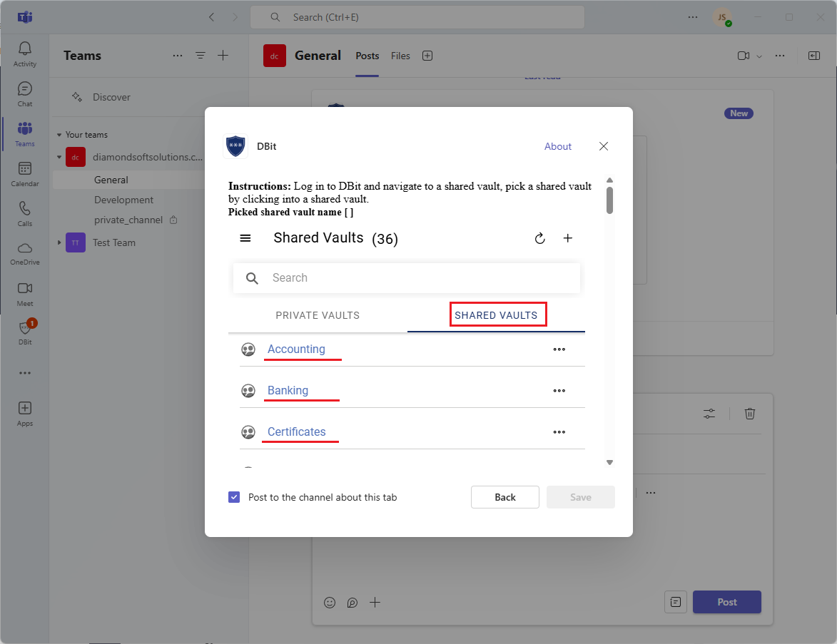Uncheck Post to the channel about this tab
Viewport: 837px width, 644px height.
[x=234, y=497]
